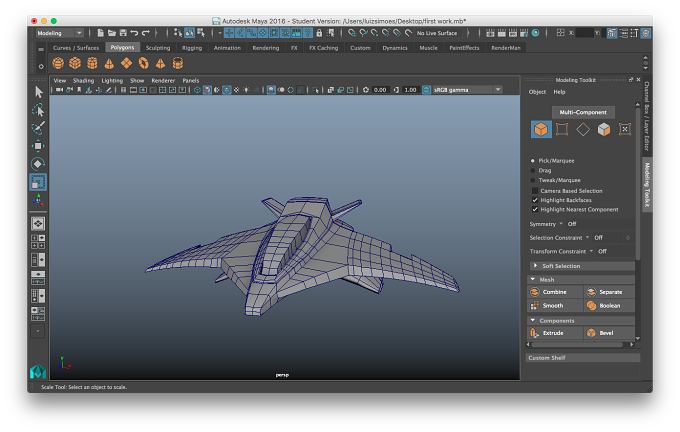Switch to the Curves / Surfaces shelf tab
The image size is (680, 432).
coord(76,48)
